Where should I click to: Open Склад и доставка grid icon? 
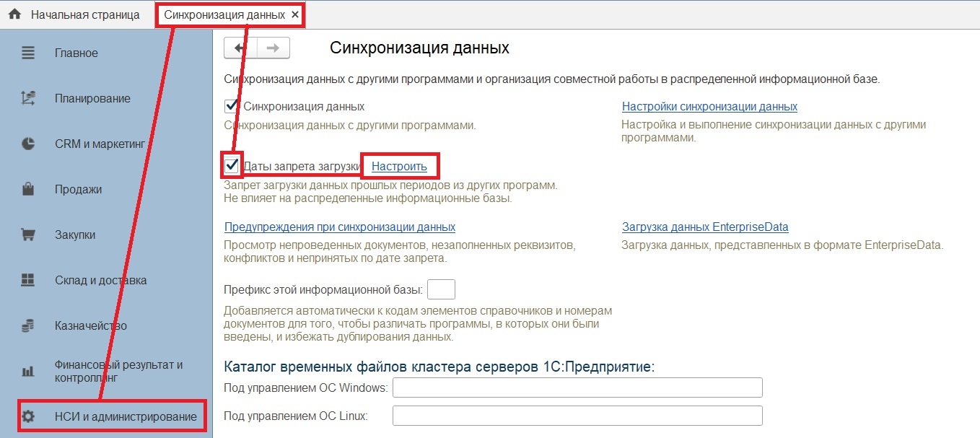click(28, 280)
